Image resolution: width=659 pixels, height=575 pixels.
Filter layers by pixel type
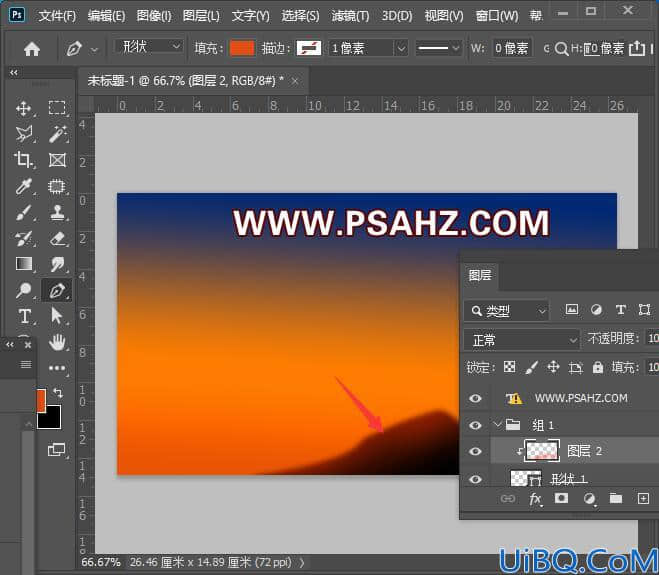572,310
